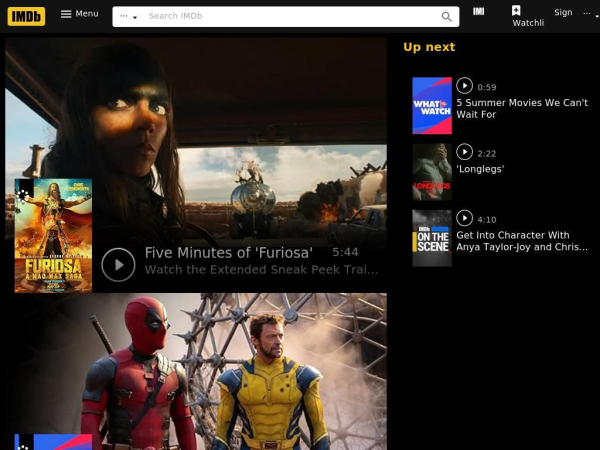Click the 5:44 duration label
This screenshot has height=450, width=600.
345,252
